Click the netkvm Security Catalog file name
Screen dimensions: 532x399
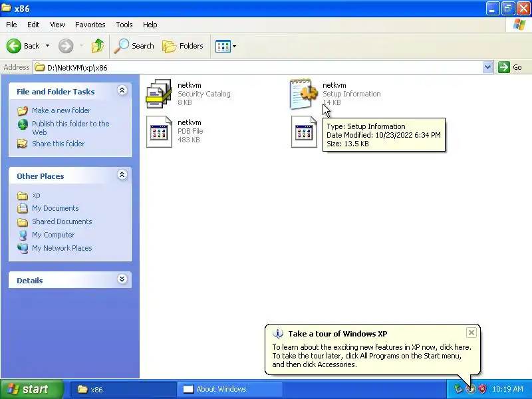click(x=190, y=85)
